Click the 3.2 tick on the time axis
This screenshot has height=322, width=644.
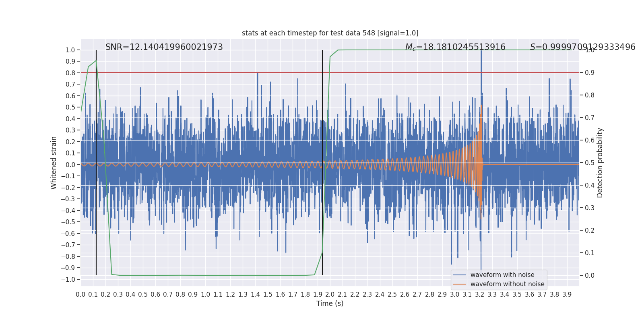tap(480, 295)
